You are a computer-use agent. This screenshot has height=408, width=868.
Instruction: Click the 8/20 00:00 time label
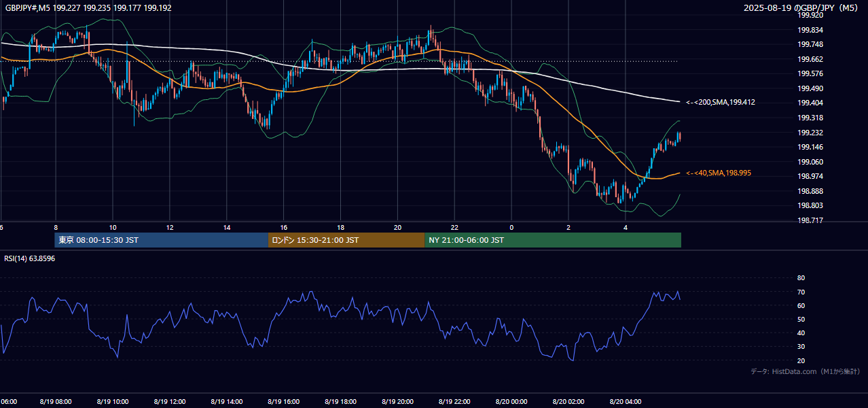tap(511, 402)
